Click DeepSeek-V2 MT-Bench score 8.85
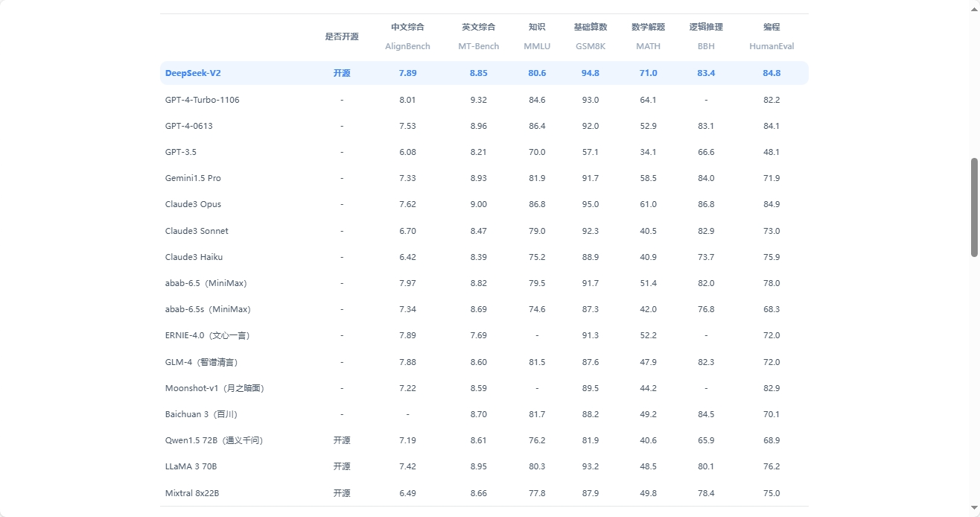 click(x=478, y=73)
